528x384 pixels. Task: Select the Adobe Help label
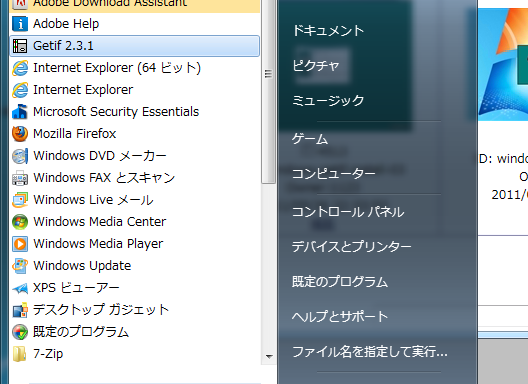click(66, 24)
